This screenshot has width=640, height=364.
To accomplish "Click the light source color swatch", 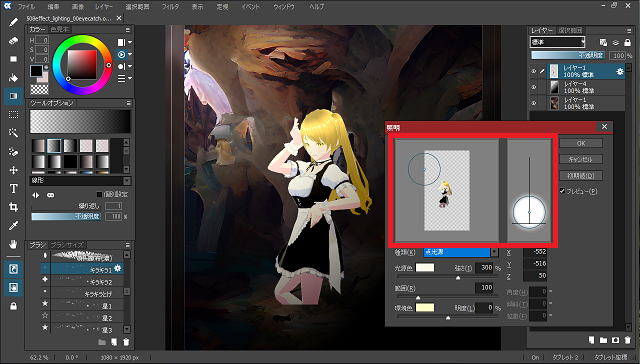I will coord(425,268).
